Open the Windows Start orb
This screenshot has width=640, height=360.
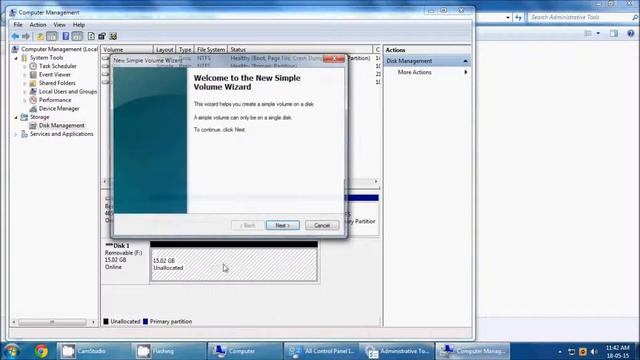pos(12,351)
